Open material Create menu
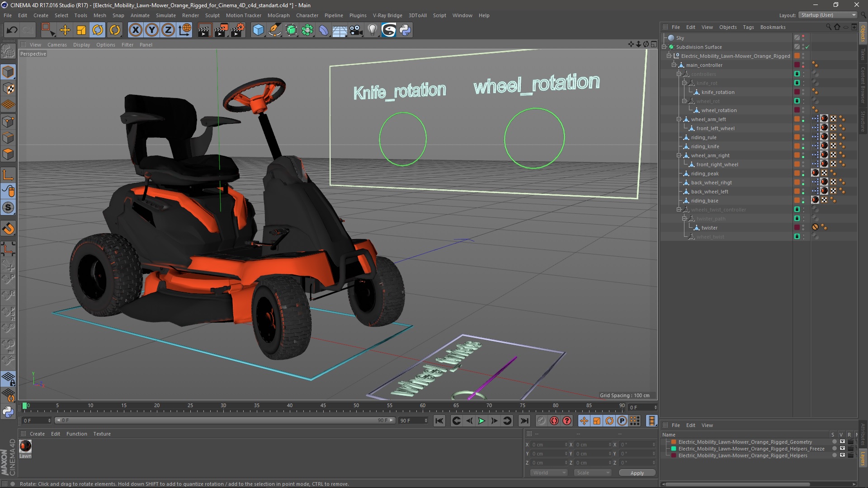The width and height of the screenshot is (868, 488). point(37,434)
